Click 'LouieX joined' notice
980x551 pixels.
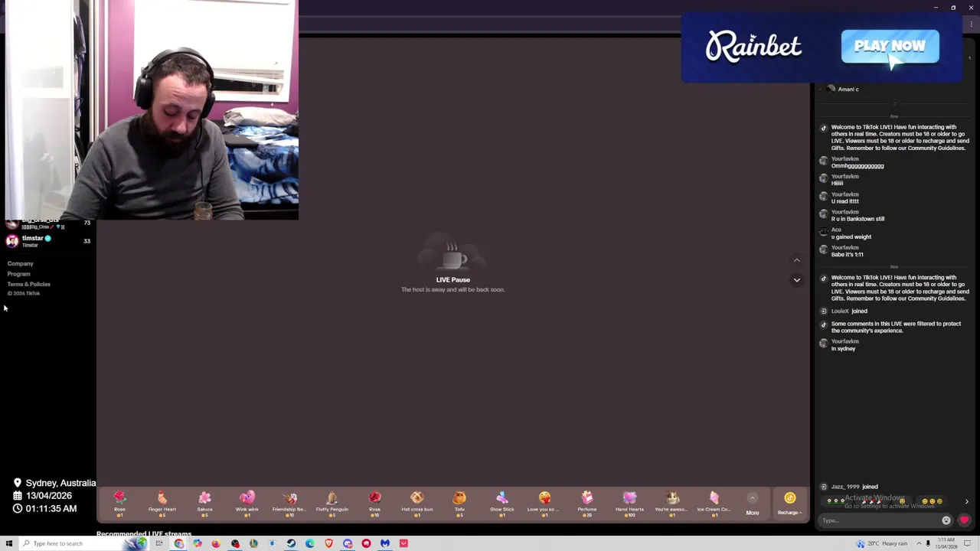[849, 311]
